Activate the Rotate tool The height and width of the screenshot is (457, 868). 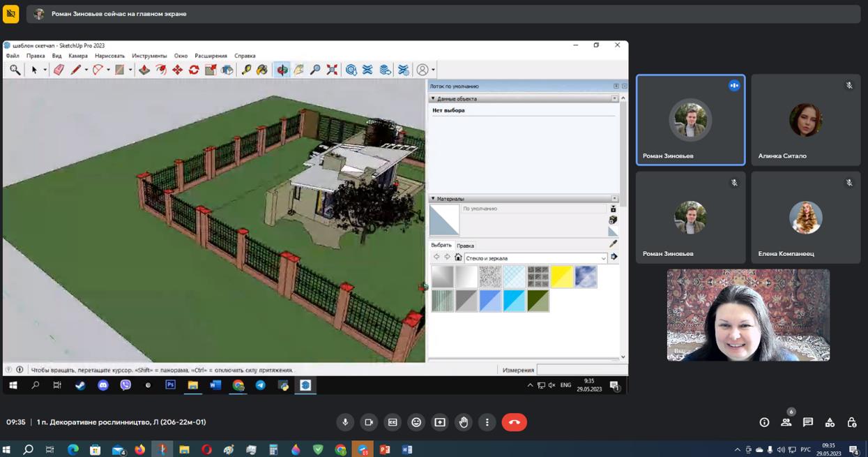[x=194, y=70]
